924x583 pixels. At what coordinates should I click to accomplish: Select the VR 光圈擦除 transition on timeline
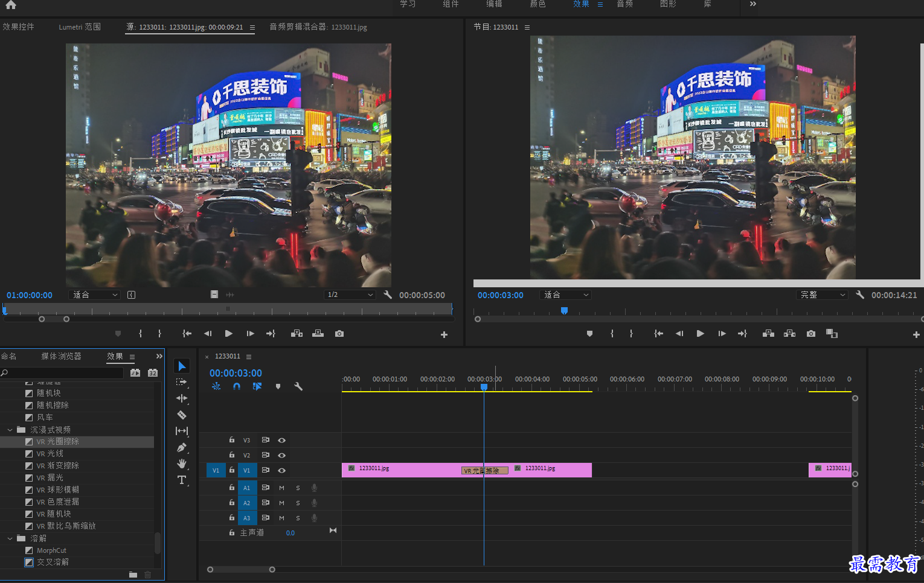tap(485, 471)
